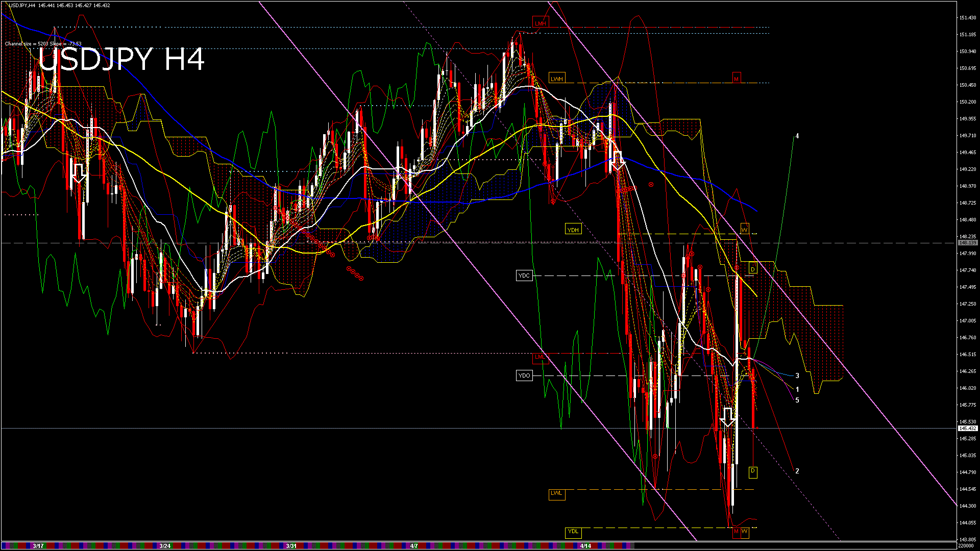
Task: Select the white YDO label box
Action: (x=524, y=376)
